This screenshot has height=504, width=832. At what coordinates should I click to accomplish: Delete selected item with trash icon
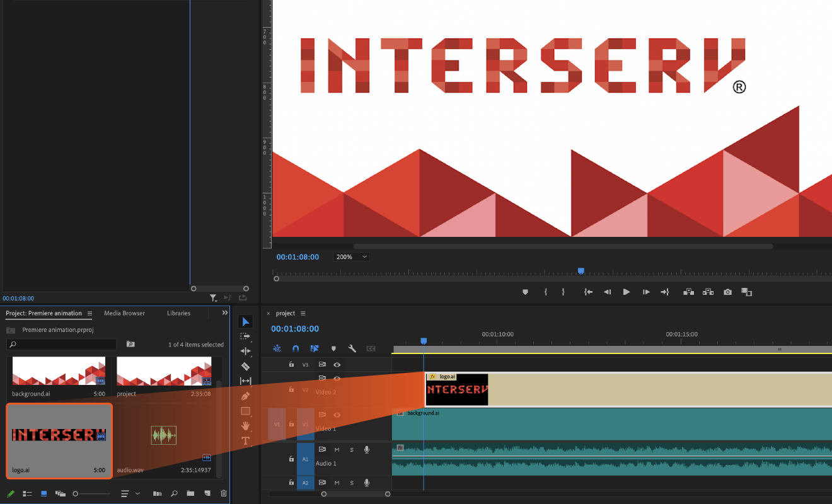pyautogui.click(x=223, y=493)
